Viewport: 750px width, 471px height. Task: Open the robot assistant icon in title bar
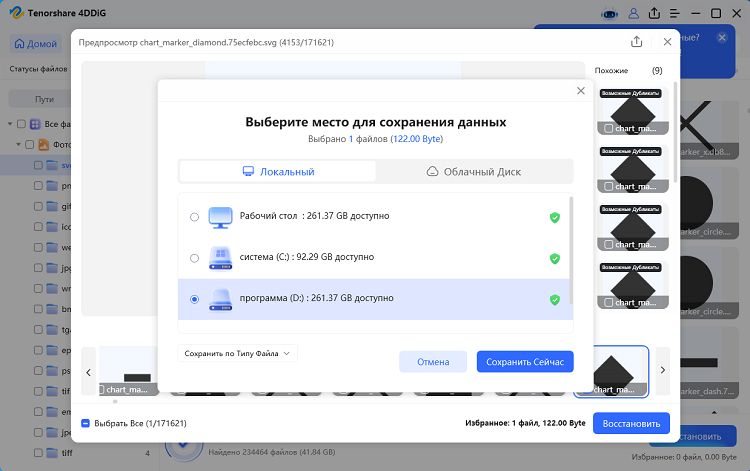click(609, 14)
